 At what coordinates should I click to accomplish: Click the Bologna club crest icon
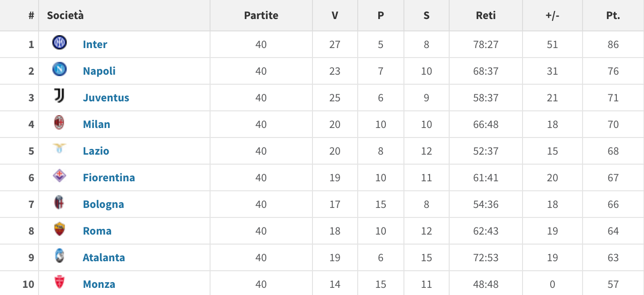[60, 203]
